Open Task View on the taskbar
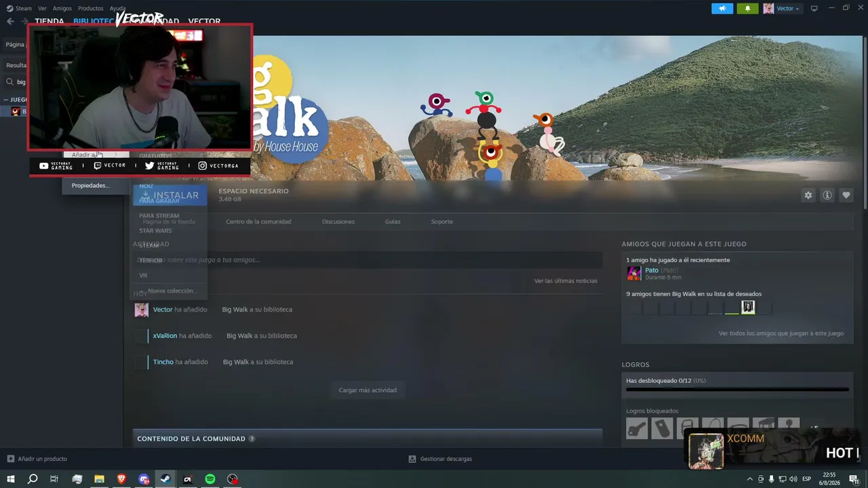 (54, 479)
